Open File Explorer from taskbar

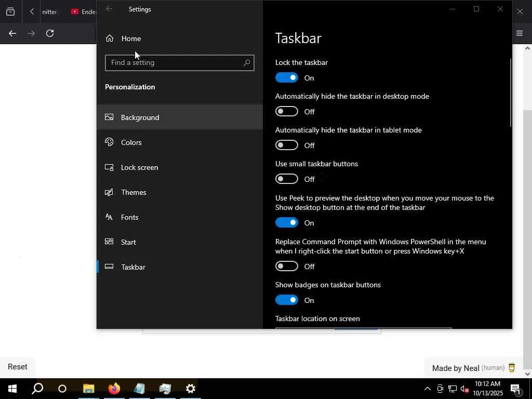[x=88, y=389]
